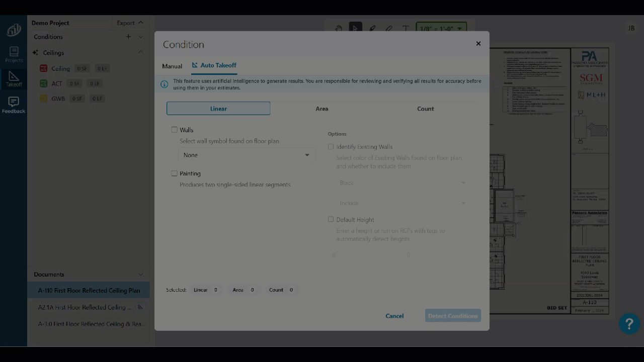
Task: Select the Auto Takeoff tab
Action: [x=214, y=65]
